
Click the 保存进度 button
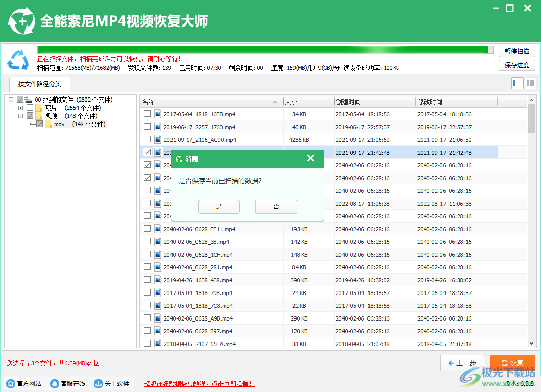(x=517, y=65)
